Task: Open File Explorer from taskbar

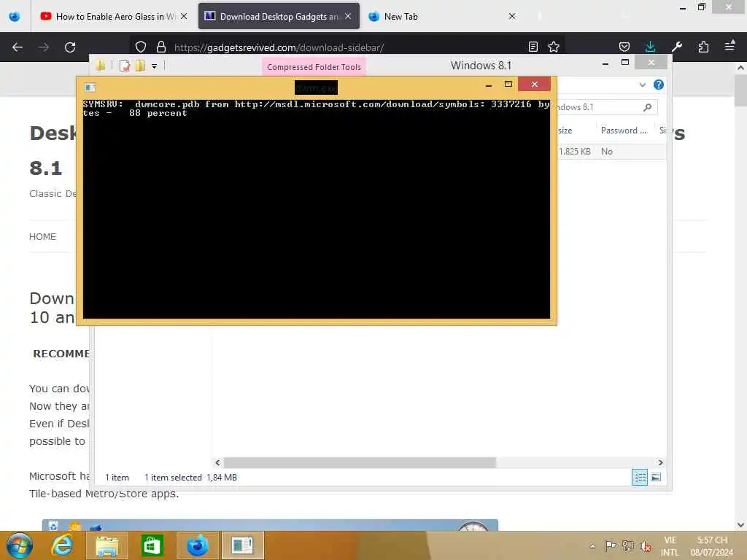Action: (x=107, y=546)
